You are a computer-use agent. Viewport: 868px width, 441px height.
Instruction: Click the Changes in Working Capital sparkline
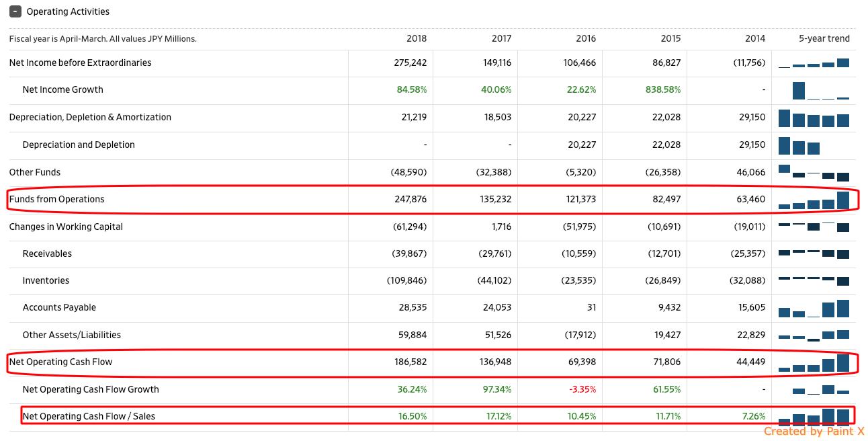tap(814, 227)
